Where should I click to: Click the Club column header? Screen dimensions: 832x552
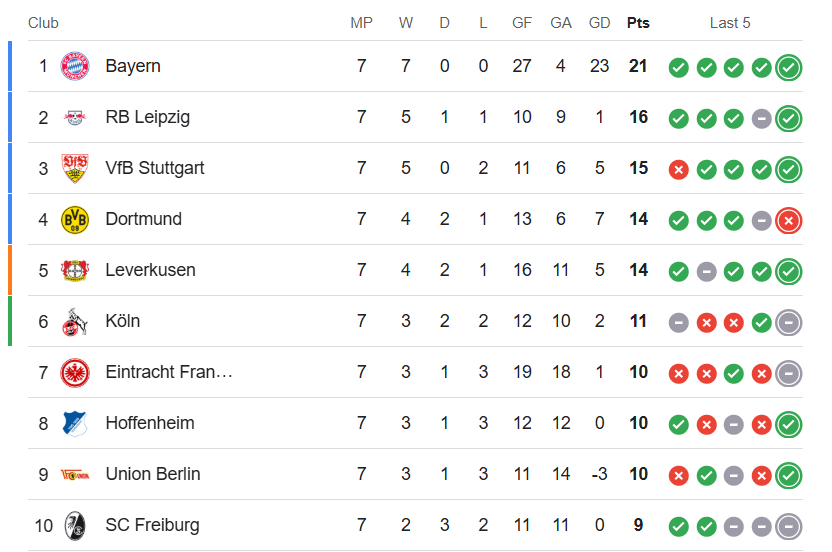(43, 23)
